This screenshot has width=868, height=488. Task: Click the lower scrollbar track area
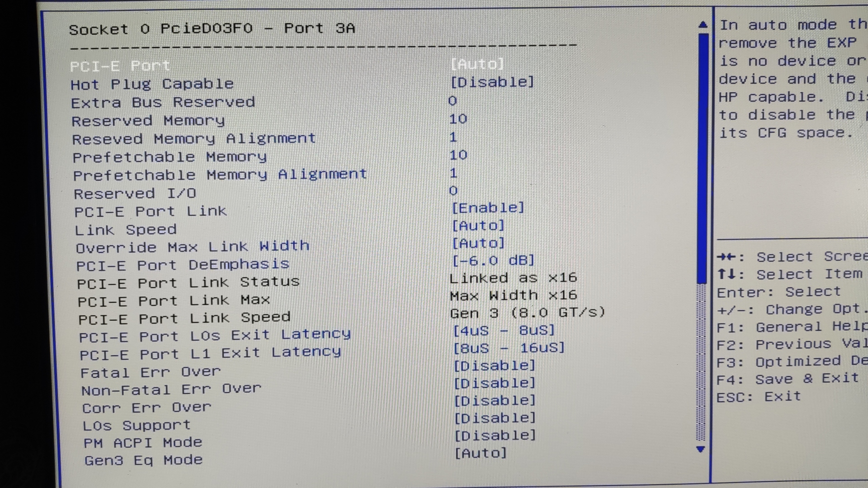[701, 361]
